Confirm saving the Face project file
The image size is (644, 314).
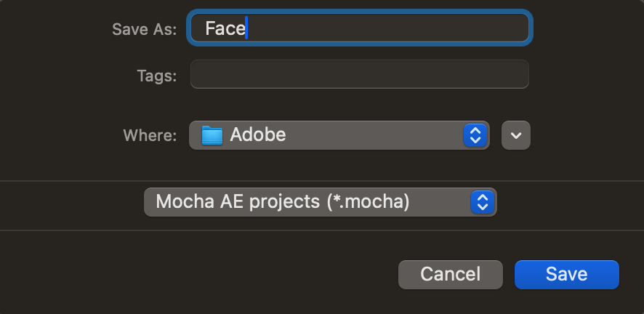[x=567, y=275]
